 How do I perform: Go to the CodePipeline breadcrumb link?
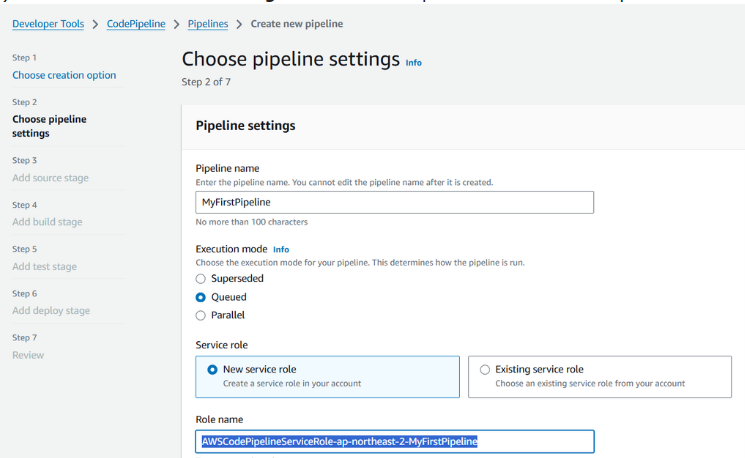136,24
